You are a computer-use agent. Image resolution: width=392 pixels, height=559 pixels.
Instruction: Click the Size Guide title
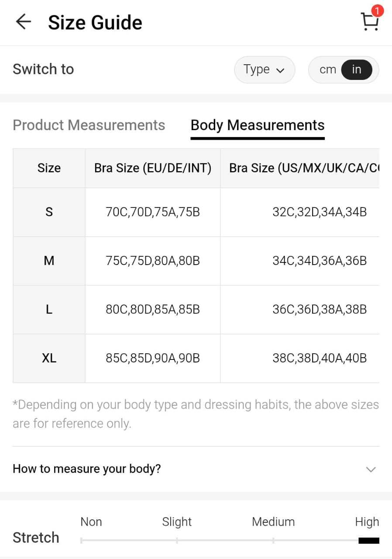tap(95, 23)
